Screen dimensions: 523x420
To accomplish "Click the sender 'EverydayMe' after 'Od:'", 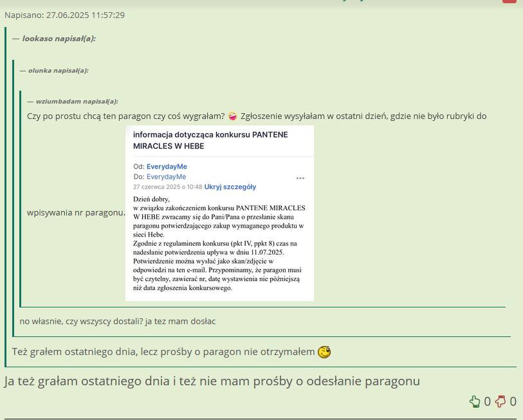I will (167, 167).
